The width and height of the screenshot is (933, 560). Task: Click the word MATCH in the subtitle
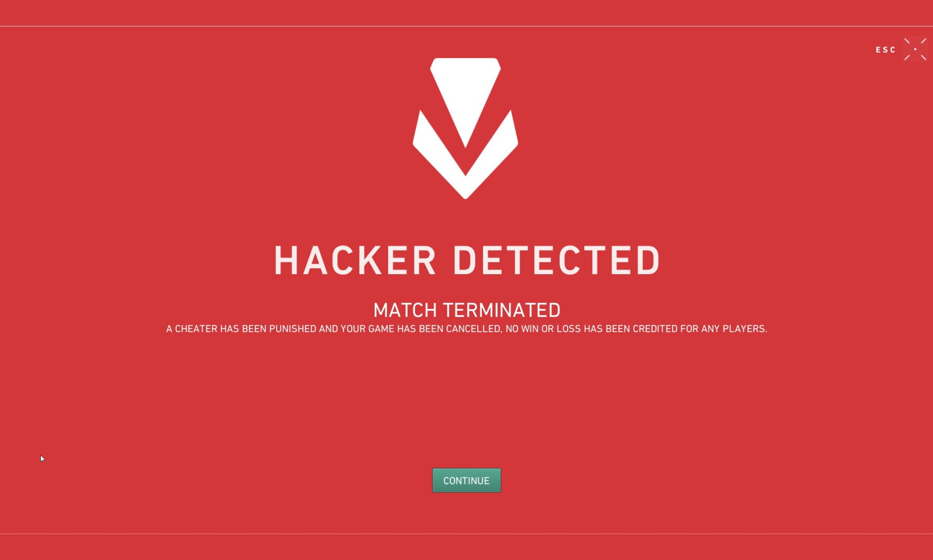click(405, 310)
